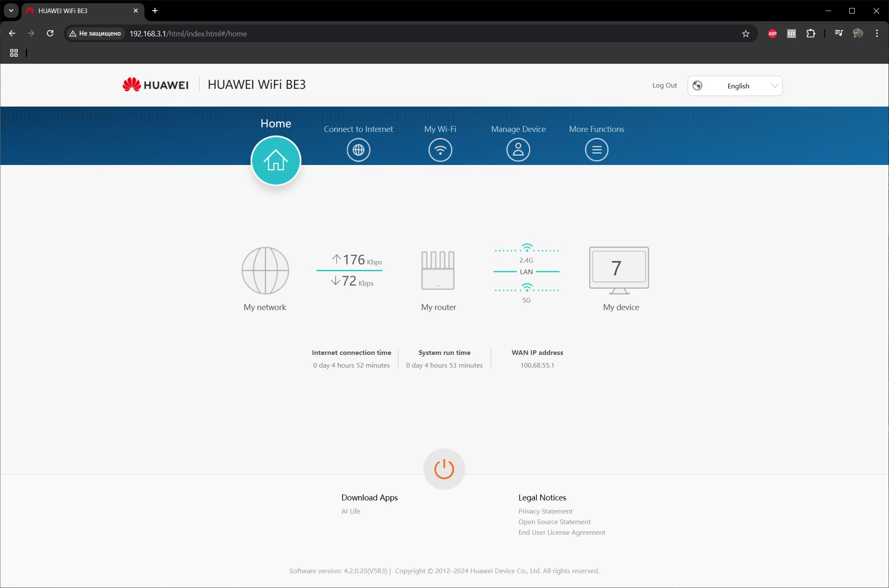This screenshot has width=889, height=588.
Task: Open Connect to Internet globe icon
Action: tap(358, 150)
